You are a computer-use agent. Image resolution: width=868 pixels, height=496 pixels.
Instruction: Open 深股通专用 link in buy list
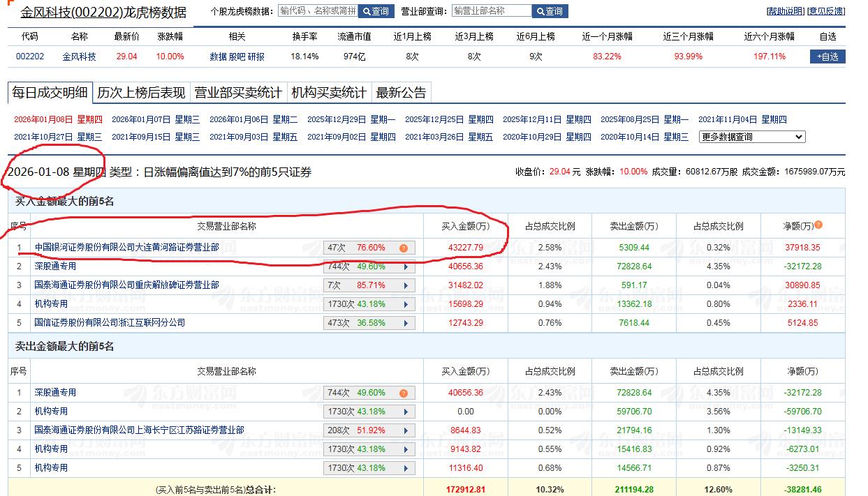[x=56, y=266]
